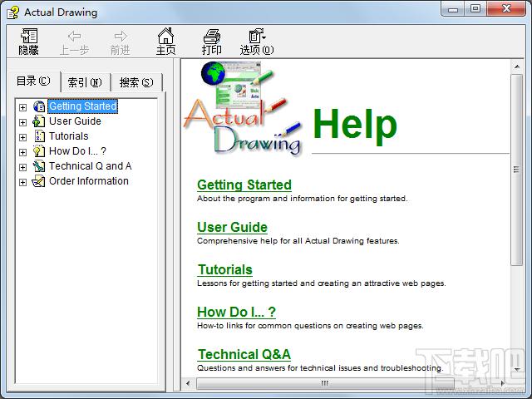Image resolution: width=532 pixels, height=399 pixels.
Task: Select Getting Started in the contents tree
Action: 83,106
